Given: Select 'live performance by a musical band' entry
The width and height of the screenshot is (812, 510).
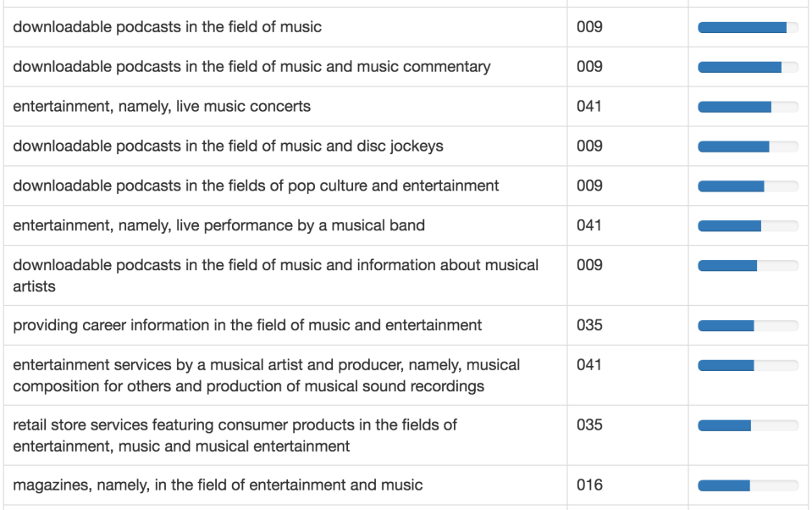Looking at the screenshot, I should [218, 226].
